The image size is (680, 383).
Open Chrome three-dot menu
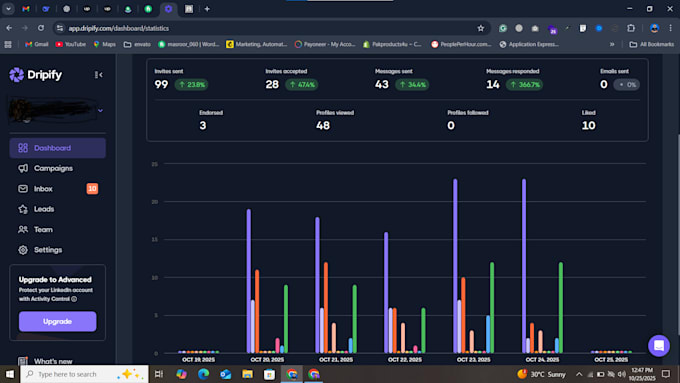point(670,28)
